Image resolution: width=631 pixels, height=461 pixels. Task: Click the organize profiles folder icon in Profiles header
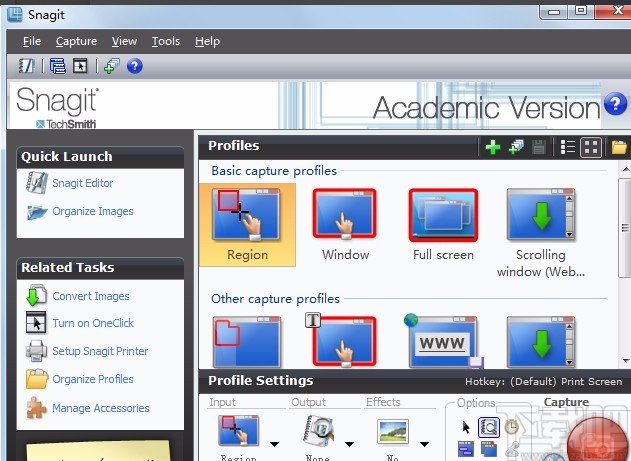coord(619,147)
